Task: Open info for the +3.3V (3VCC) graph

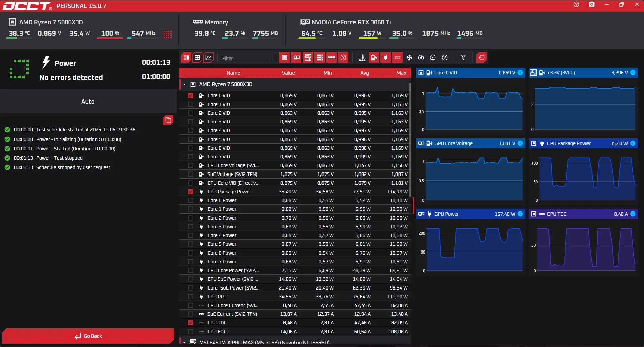Action: pyautogui.click(x=633, y=73)
